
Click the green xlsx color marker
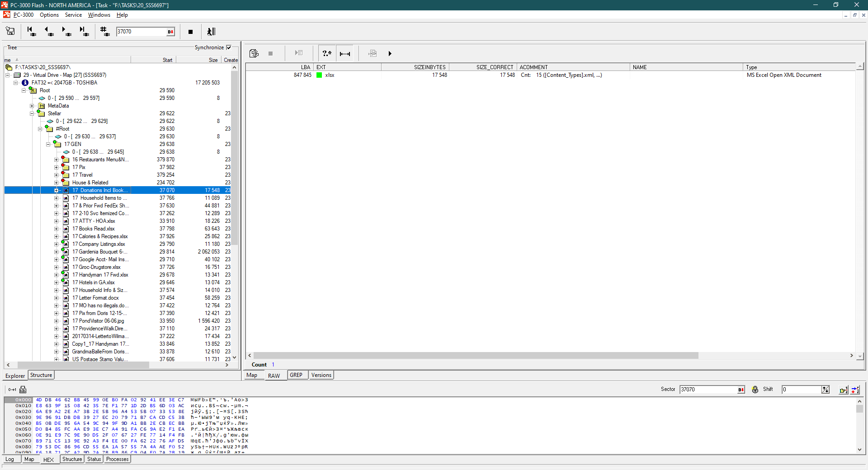pos(319,75)
